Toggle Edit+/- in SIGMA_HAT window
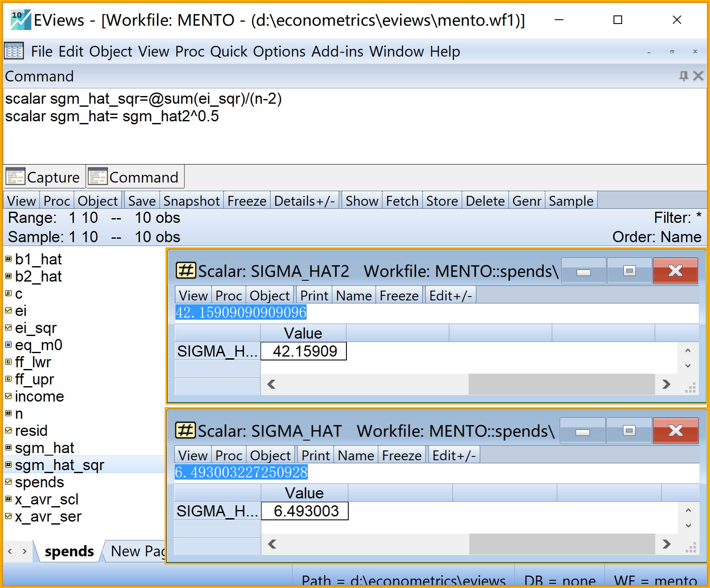Viewport: 710px width, 588px height. pos(454,456)
